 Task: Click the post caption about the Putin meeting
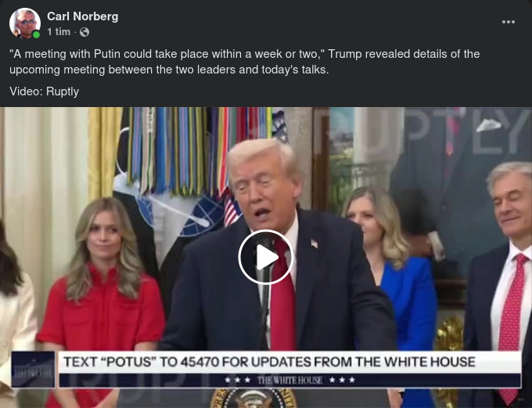click(244, 62)
